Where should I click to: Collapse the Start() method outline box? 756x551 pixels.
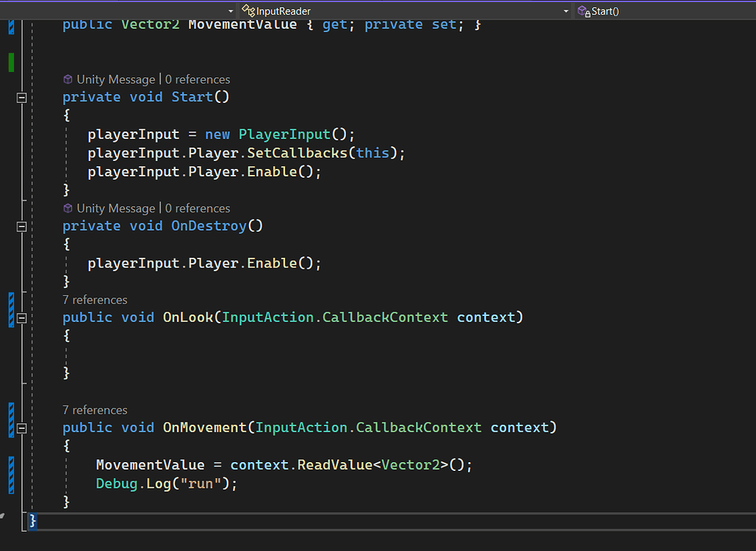pos(22,98)
